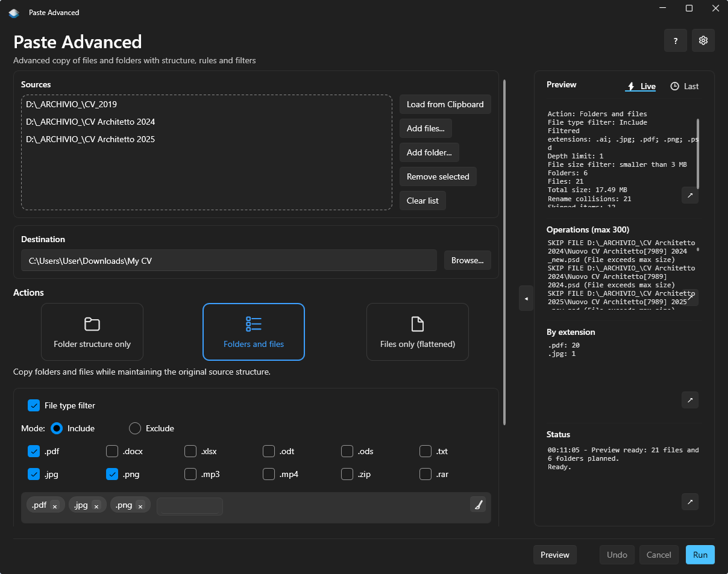Open the help question mark button

click(x=676, y=40)
